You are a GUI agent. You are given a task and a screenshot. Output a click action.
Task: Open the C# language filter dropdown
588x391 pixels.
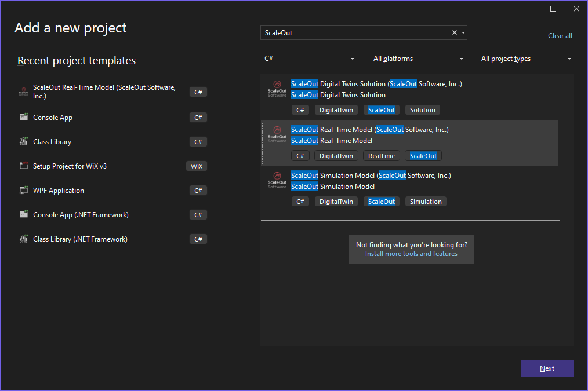(310, 59)
